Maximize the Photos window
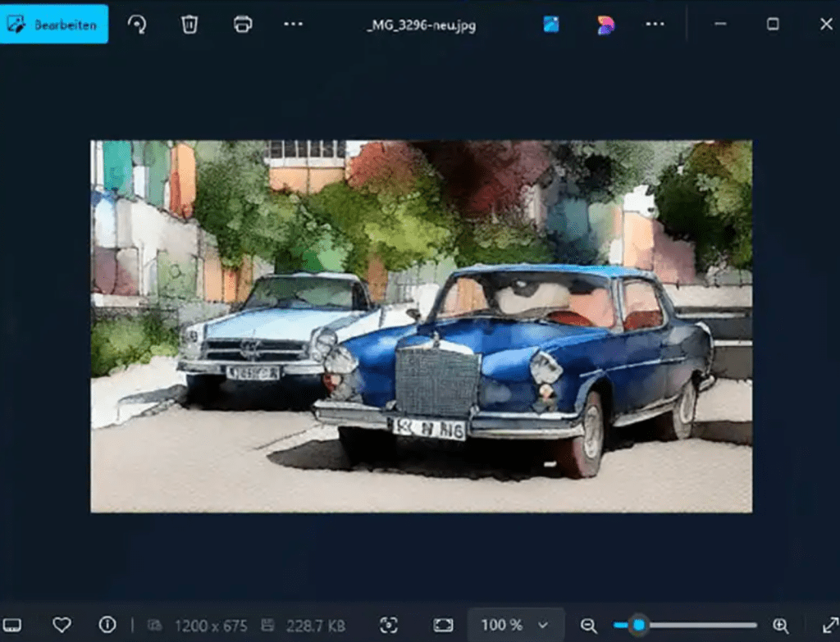The height and width of the screenshot is (642, 840). (x=773, y=25)
